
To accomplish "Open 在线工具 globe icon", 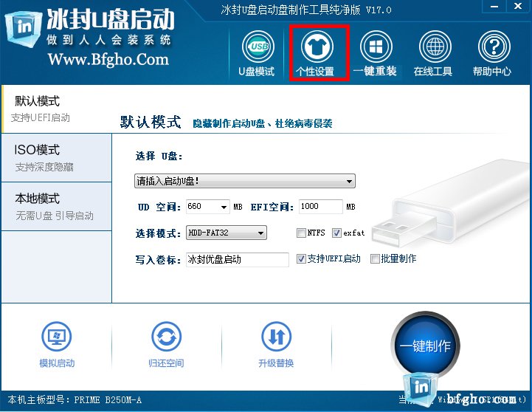I will 435,47.
